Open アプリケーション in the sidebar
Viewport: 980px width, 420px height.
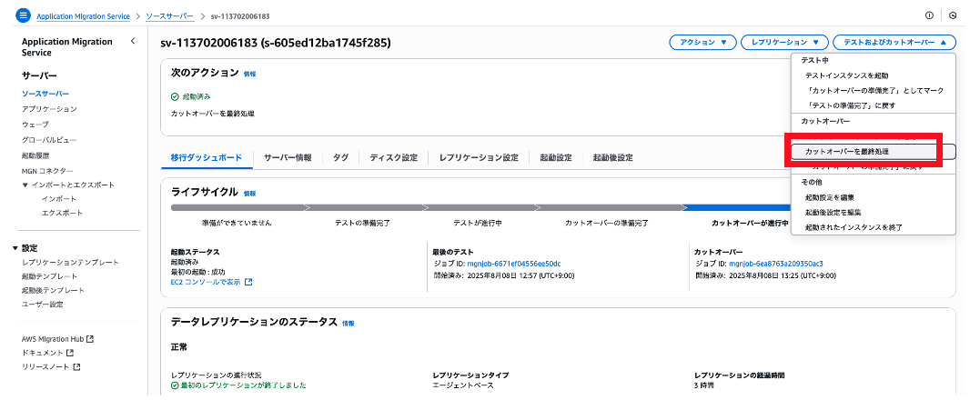tap(49, 109)
